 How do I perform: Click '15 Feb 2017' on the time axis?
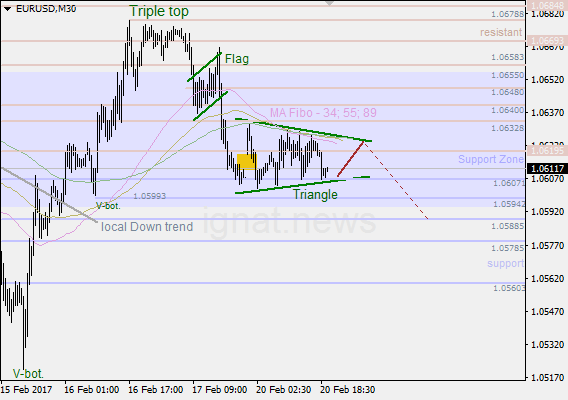[x=26, y=390]
